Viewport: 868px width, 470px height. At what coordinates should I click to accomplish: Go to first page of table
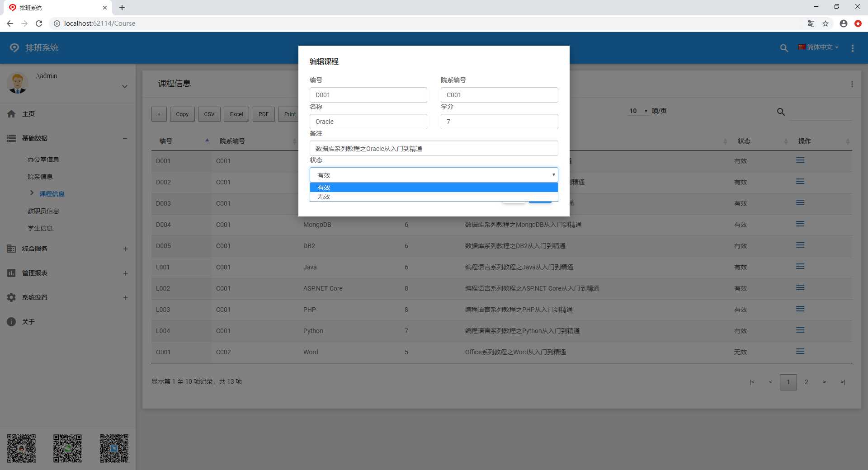752,382
